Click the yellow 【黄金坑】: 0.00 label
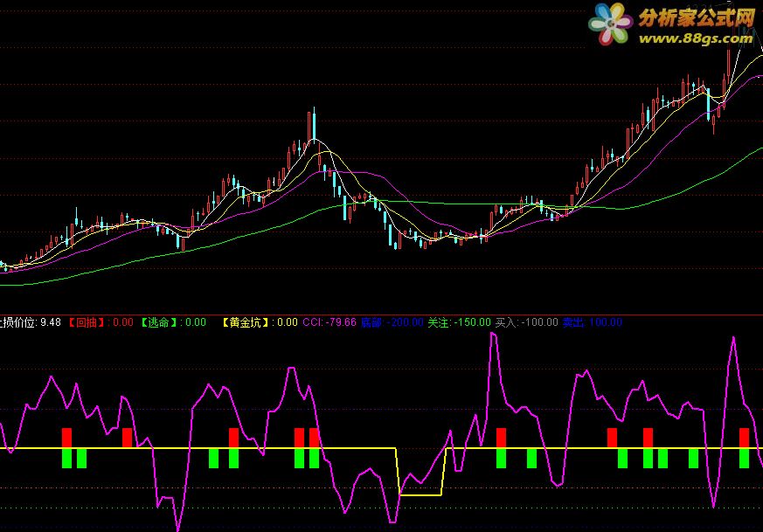The width and height of the screenshot is (763, 532). (x=259, y=322)
